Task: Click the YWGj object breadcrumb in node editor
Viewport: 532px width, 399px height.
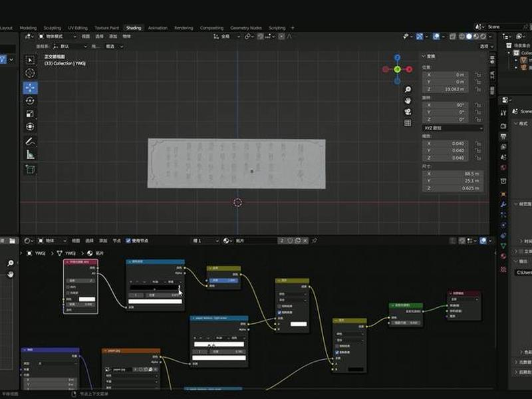Action: coord(36,253)
